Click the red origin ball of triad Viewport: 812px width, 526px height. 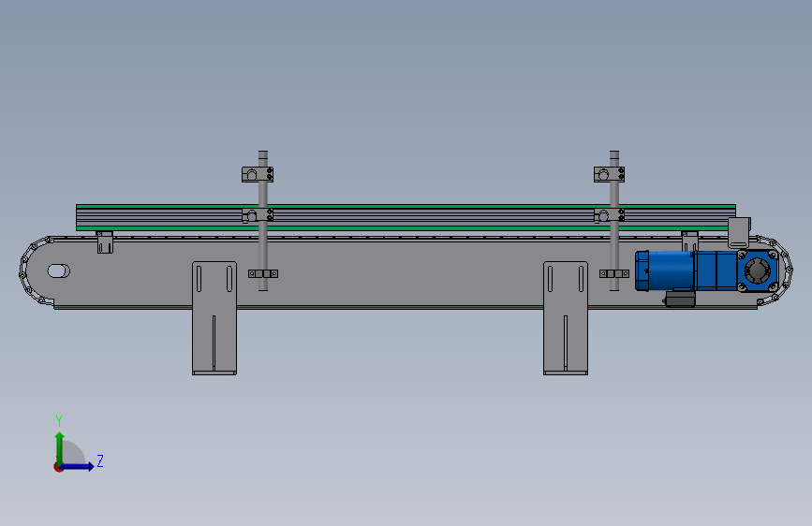[x=58, y=467]
